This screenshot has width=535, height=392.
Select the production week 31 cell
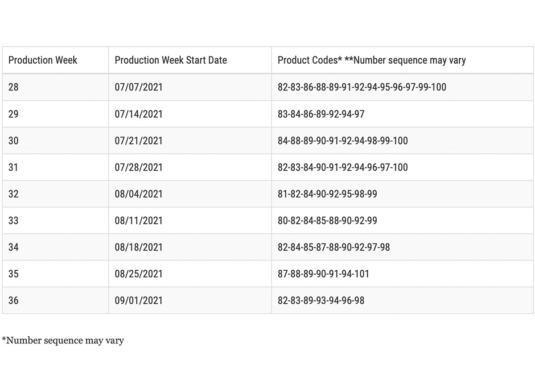point(14,167)
